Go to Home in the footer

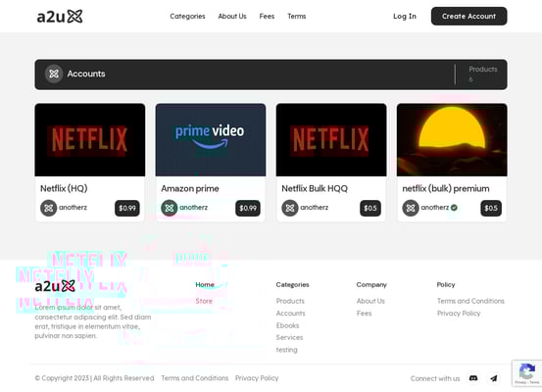click(205, 284)
